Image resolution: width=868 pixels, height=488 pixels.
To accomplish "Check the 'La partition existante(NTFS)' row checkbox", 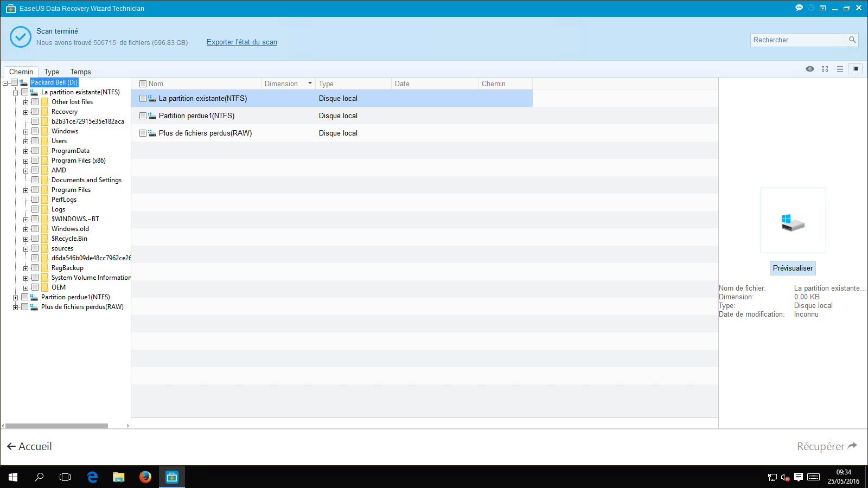I will [x=143, y=99].
